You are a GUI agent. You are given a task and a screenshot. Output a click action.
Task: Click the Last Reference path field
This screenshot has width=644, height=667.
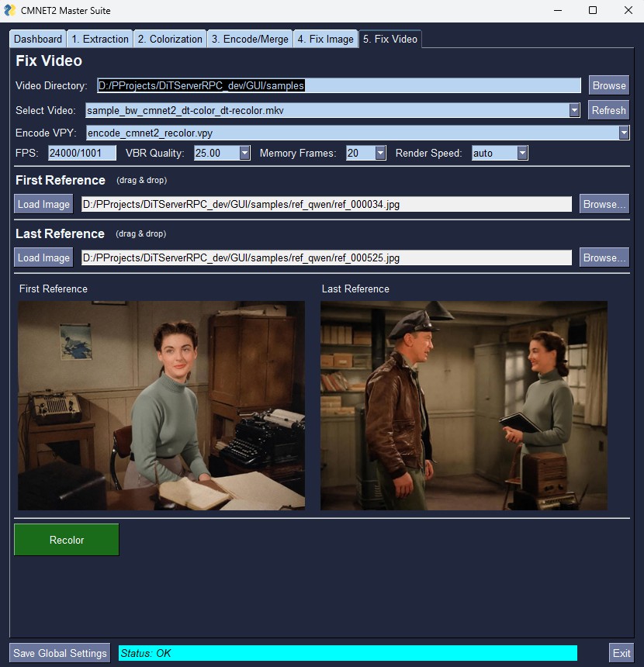tap(327, 257)
